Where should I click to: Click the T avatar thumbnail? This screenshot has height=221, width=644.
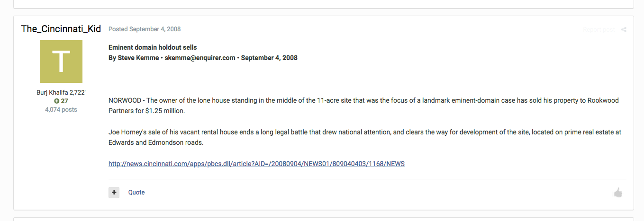tap(61, 62)
